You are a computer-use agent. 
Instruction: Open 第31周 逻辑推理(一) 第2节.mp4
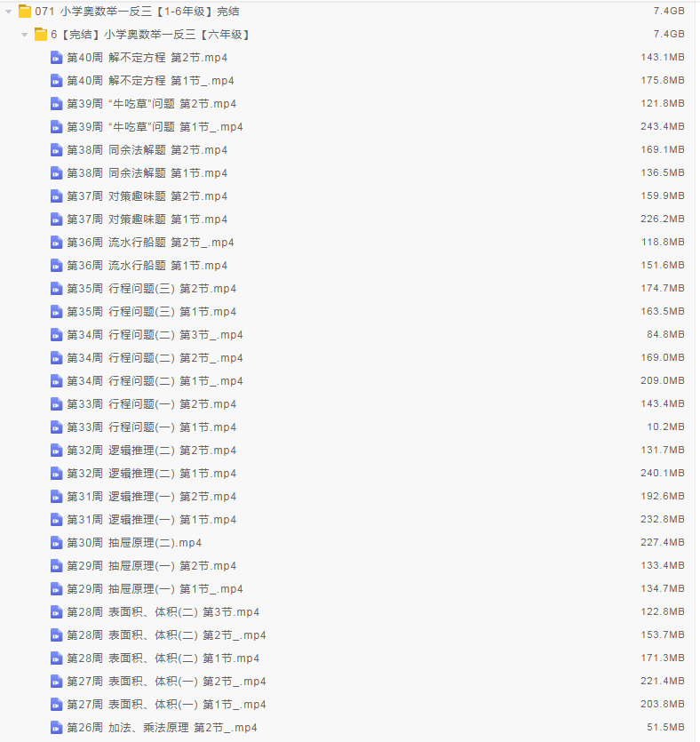pos(151,497)
